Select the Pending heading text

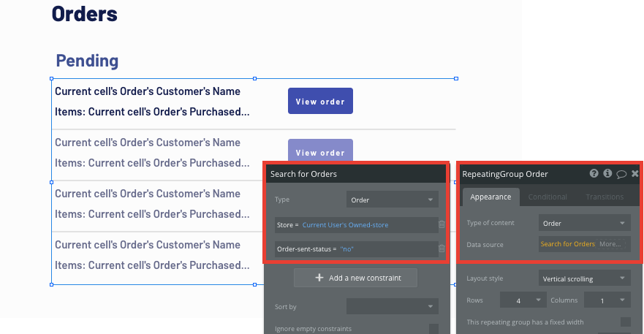(x=87, y=61)
